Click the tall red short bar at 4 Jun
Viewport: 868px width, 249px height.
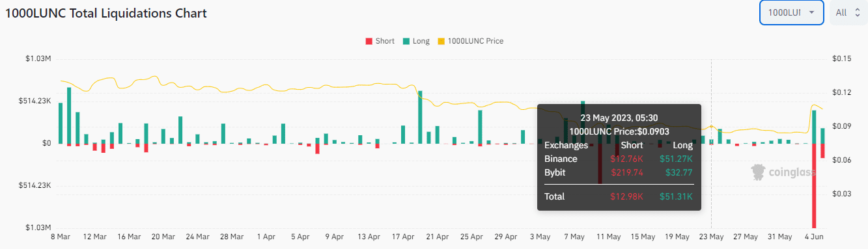[814, 185]
